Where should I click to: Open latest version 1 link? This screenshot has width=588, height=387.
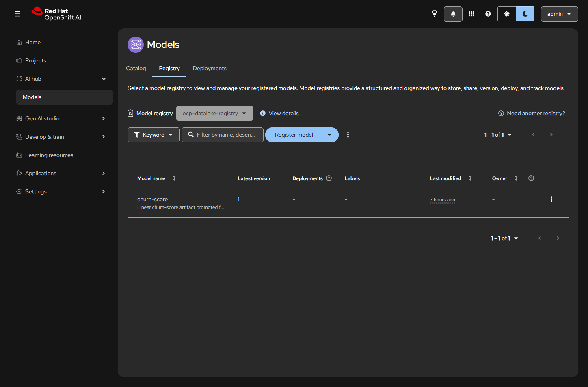coord(238,199)
